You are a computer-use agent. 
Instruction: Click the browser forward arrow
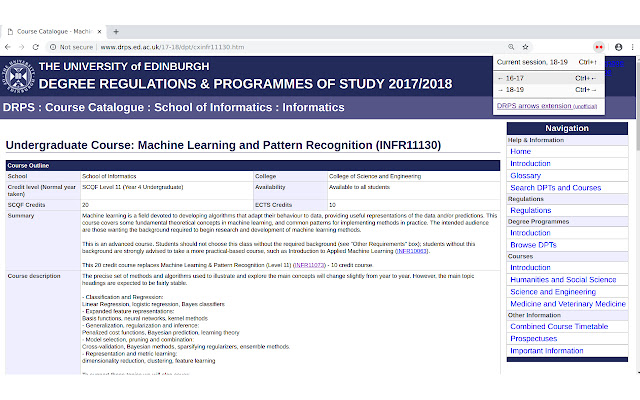click(x=22, y=47)
